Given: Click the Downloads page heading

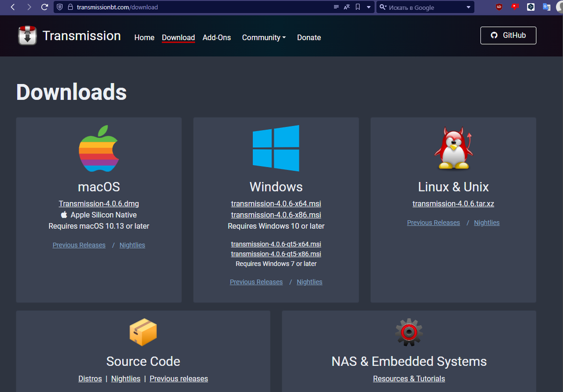Looking at the screenshot, I should tap(71, 92).
